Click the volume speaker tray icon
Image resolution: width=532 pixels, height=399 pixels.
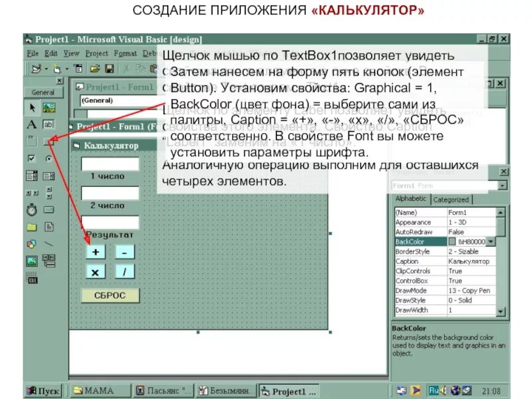[x=444, y=391]
